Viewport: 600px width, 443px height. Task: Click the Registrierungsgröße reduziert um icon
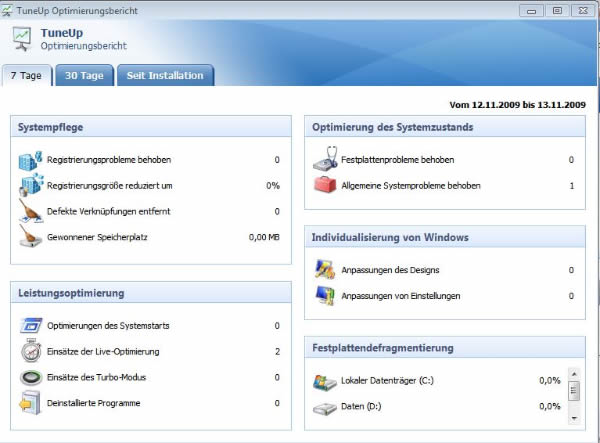click(x=31, y=186)
